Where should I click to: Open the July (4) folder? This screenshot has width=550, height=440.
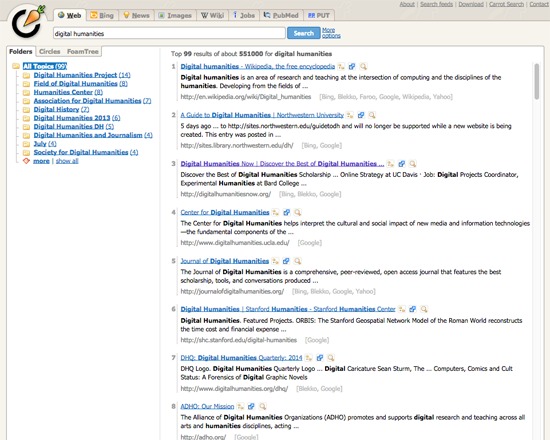(x=45, y=144)
